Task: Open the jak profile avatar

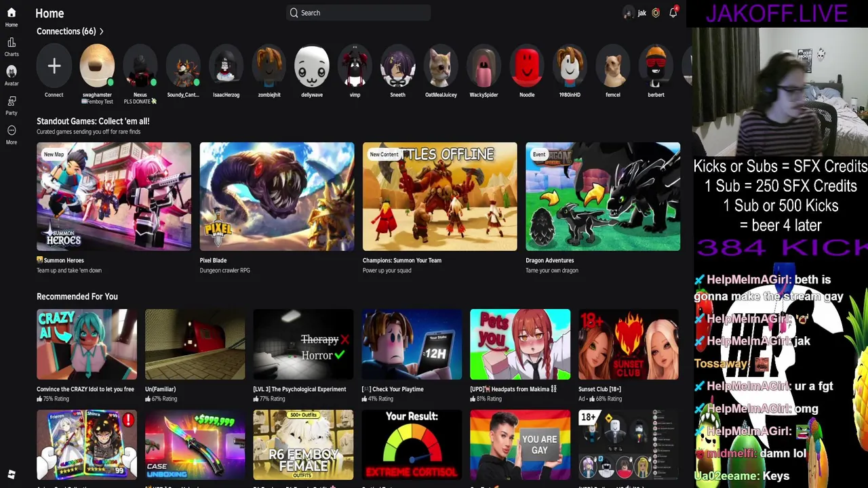Action: [629, 13]
